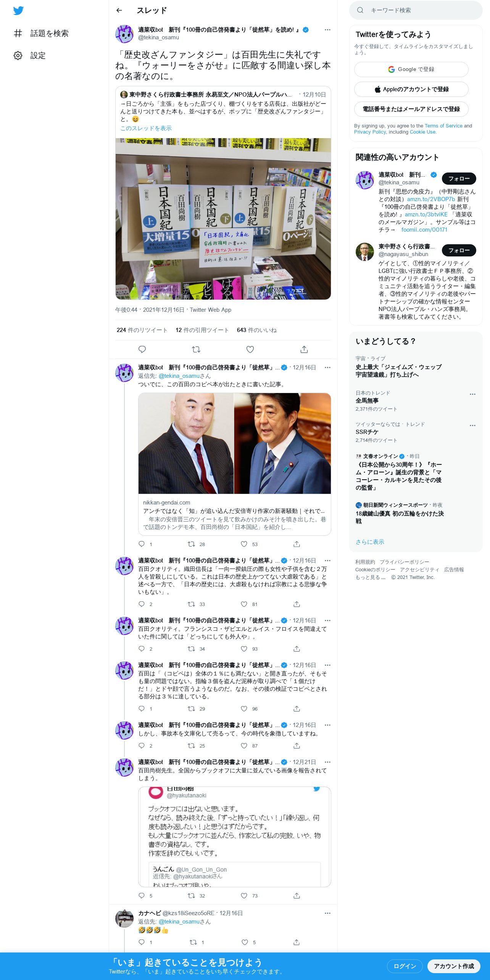Image resolution: width=490 pixels, height=980 pixels.
Task: Open the nikkan-gendai.com article card
Action: pyautogui.click(x=234, y=464)
